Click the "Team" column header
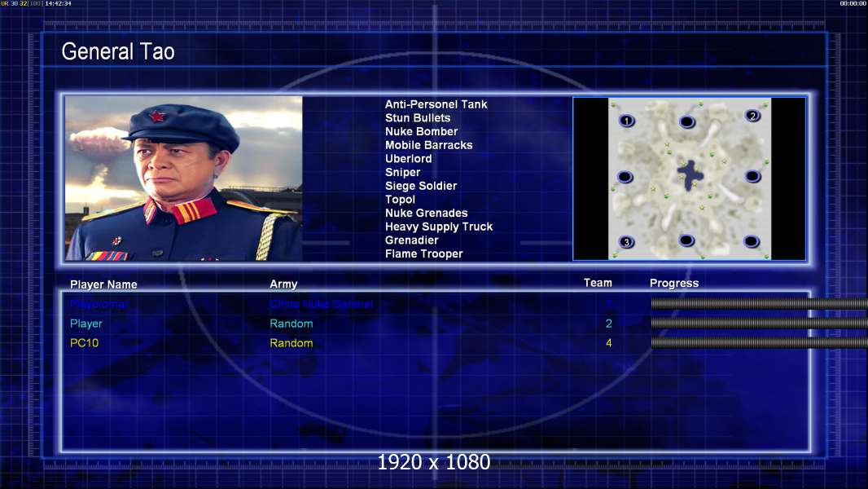The image size is (868, 489). point(598,283)
